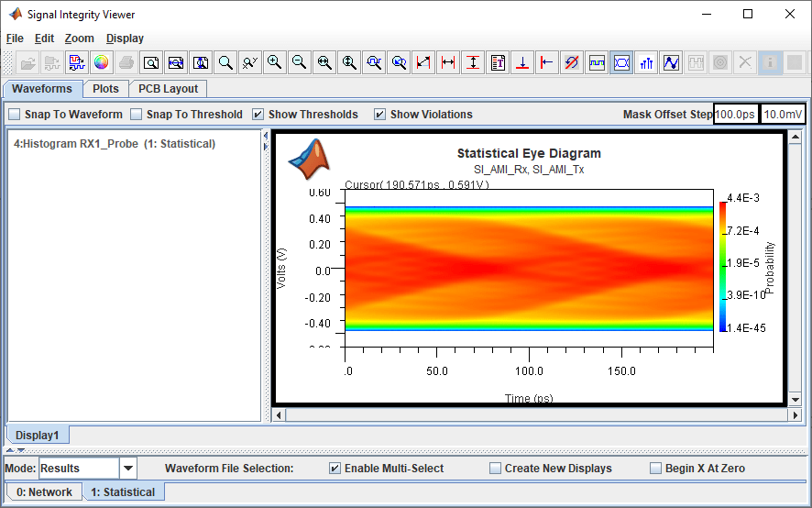
Task: Toggle the eye diagram display icon
Action: coord(621,62)
